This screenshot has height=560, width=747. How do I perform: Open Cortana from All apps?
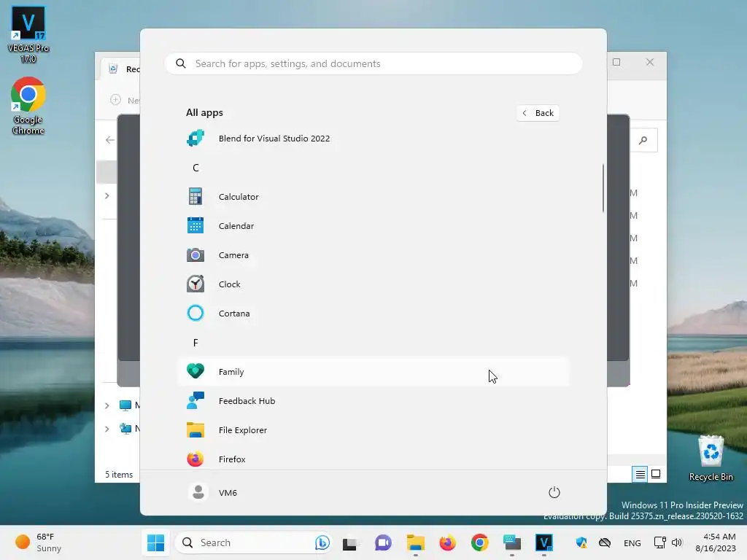click(x=373, y=314)
